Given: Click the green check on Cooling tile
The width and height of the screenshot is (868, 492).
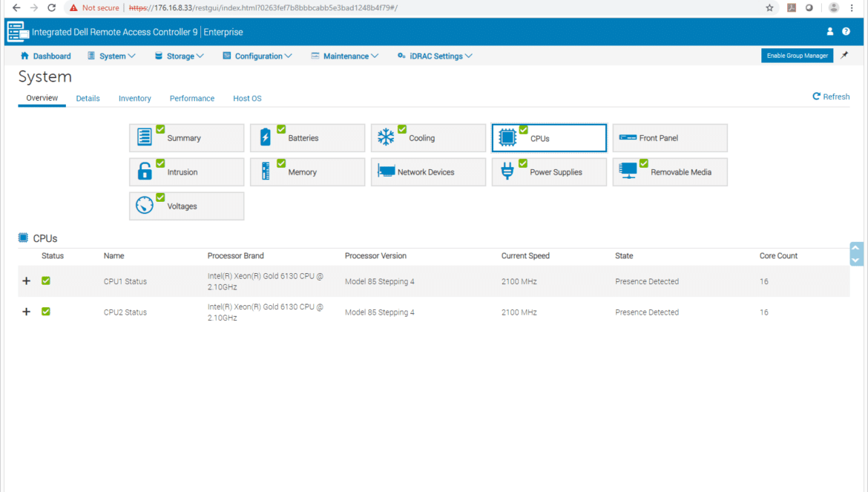Looking at the screenshot, I should point(402,129).
